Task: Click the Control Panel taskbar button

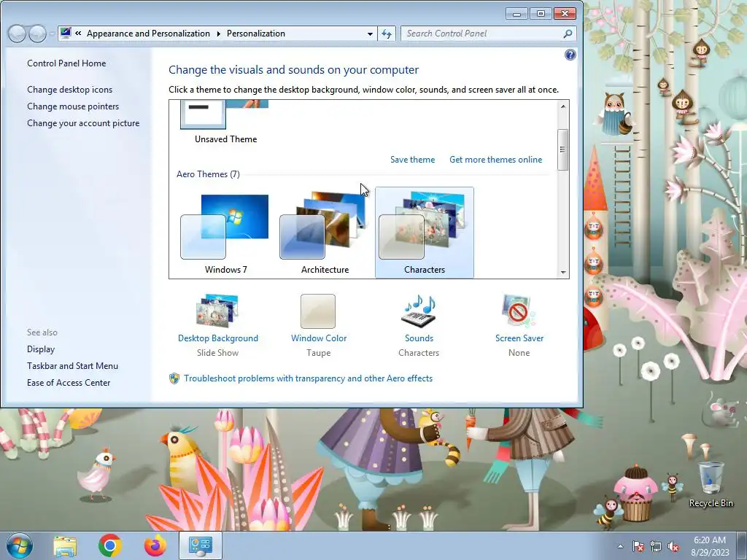Action: (201, 545)
